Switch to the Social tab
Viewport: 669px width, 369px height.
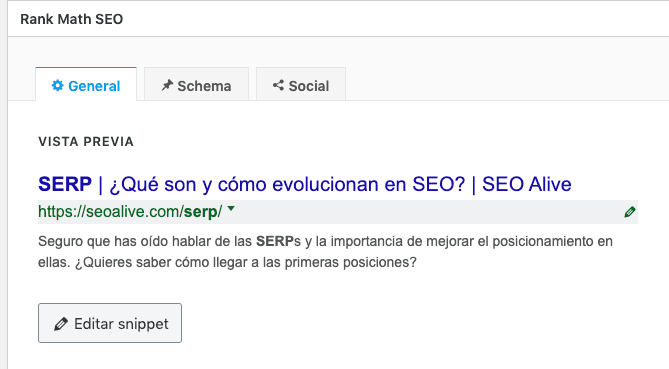pos(301,85)
